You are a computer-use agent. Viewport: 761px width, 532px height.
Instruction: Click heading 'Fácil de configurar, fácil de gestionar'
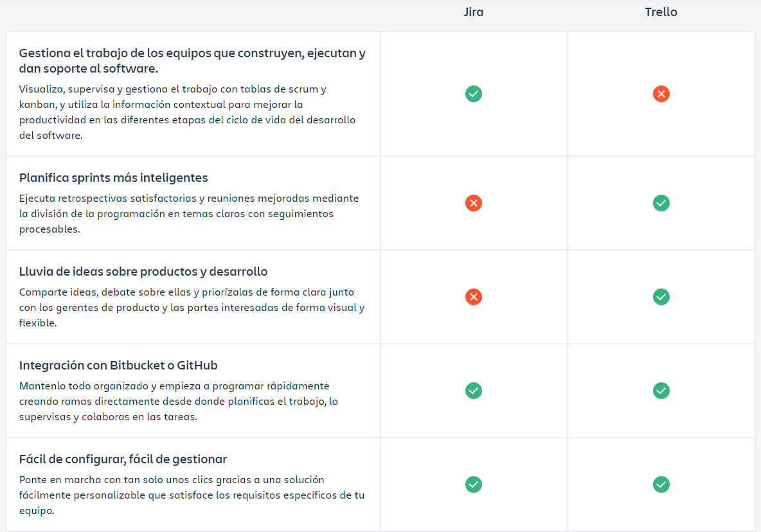coord(123,459)
